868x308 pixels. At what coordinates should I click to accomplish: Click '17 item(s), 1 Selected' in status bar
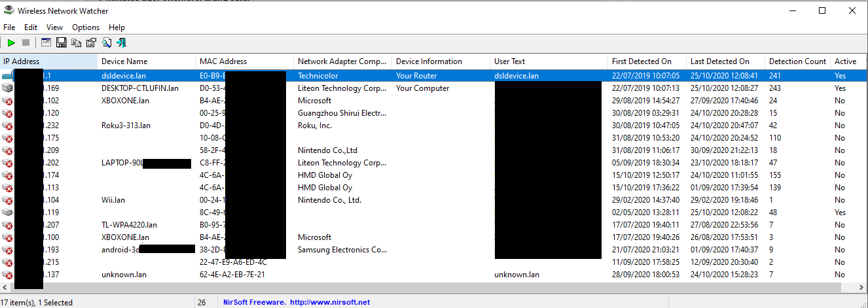pos(38,302)
